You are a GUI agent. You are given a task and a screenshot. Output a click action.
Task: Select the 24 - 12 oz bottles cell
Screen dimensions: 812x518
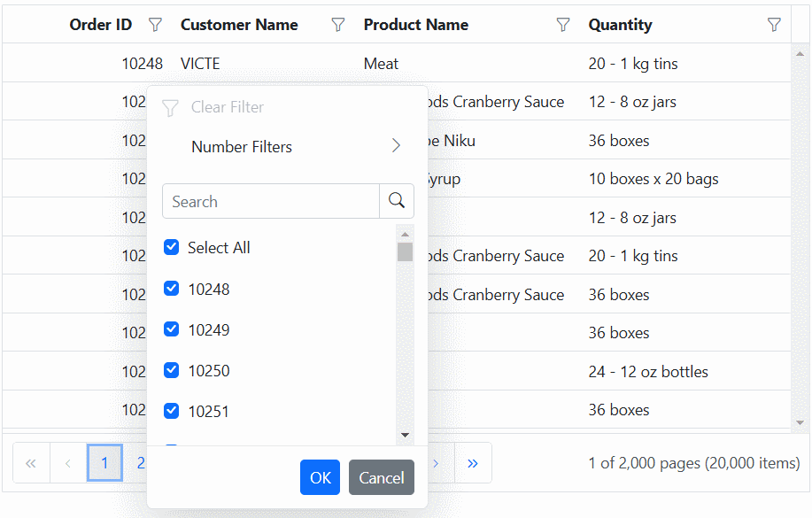(648, 371)
